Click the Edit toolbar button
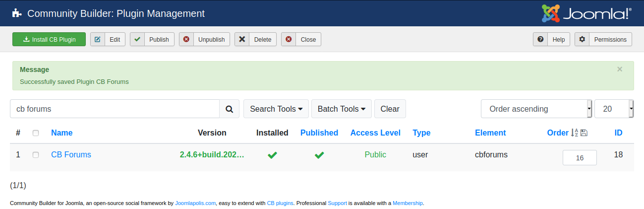 tap(108, 39)
